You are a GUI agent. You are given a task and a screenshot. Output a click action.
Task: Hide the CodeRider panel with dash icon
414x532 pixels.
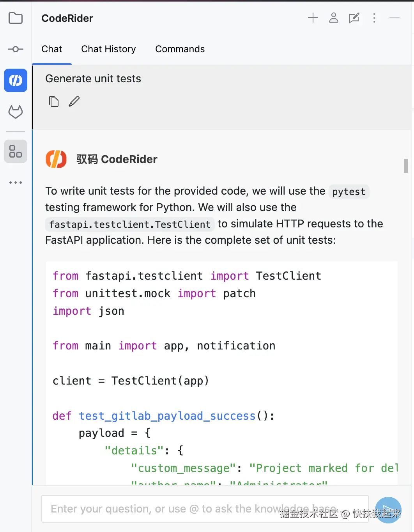pos(395,18)
